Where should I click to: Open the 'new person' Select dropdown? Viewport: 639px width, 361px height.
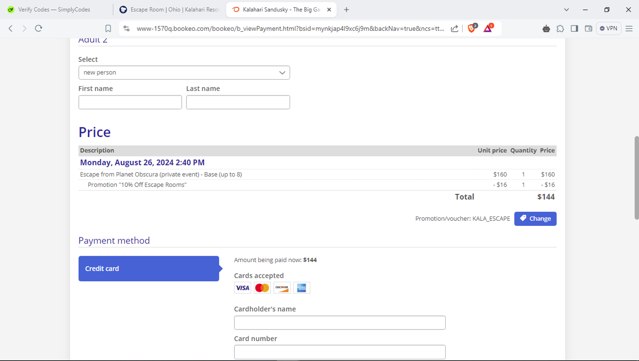coord(184,73)
